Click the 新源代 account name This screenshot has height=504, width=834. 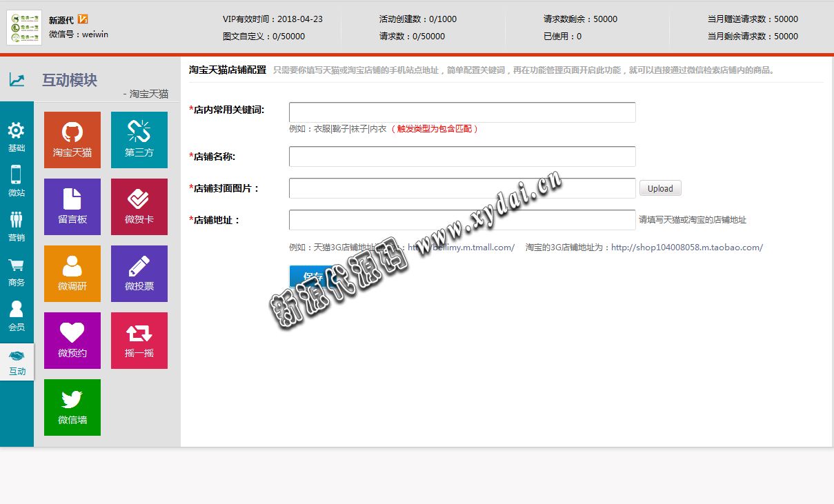click(x=61, y=20)
